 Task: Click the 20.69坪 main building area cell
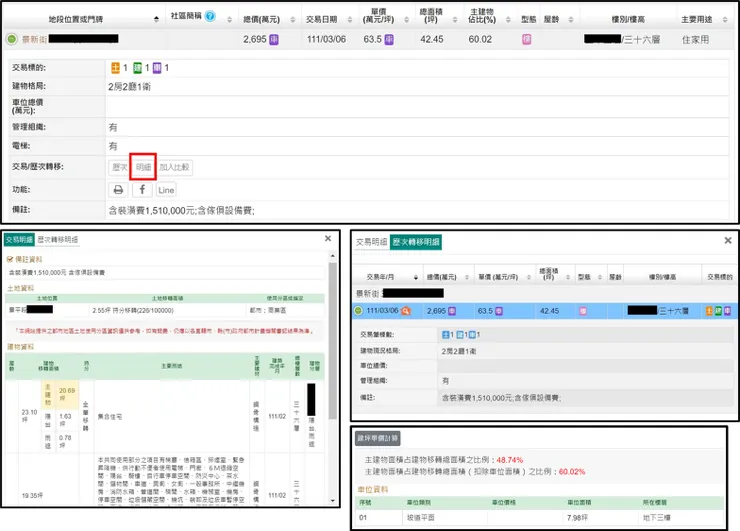coord(67,395)
